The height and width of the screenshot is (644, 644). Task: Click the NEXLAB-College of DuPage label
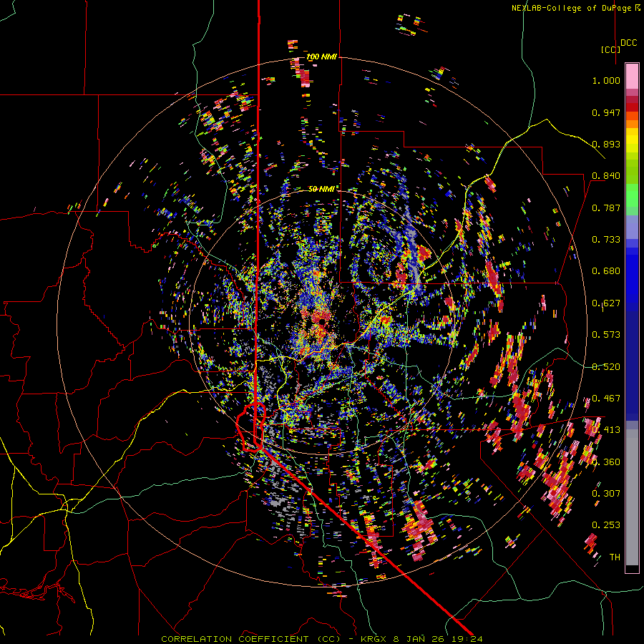pos(572,8)
